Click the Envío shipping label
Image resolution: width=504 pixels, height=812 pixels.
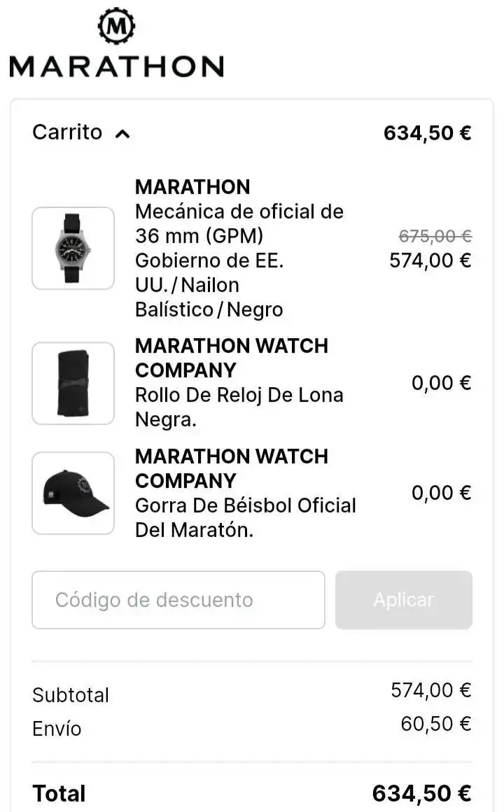click(57, 729)
